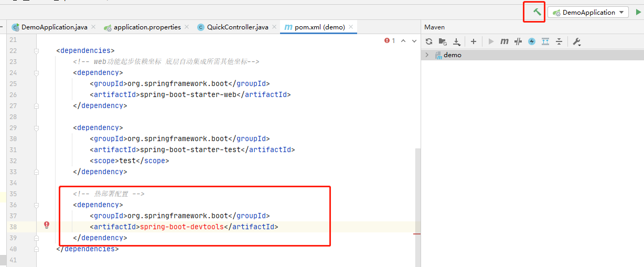Click the web功能起步依赖坐标 comment line
Viewport: 644px width, 267px height.
click(x=166, y=61)
